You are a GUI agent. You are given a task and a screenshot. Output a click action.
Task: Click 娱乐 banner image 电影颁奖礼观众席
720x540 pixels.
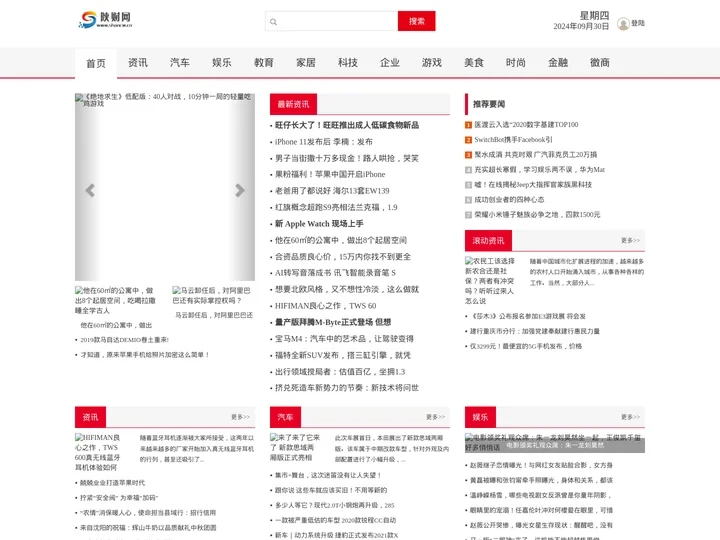coord(555,442)
